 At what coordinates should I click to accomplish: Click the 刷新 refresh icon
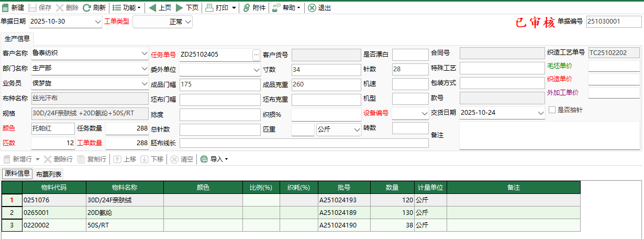pyautogui.click(x=87, y=8)
